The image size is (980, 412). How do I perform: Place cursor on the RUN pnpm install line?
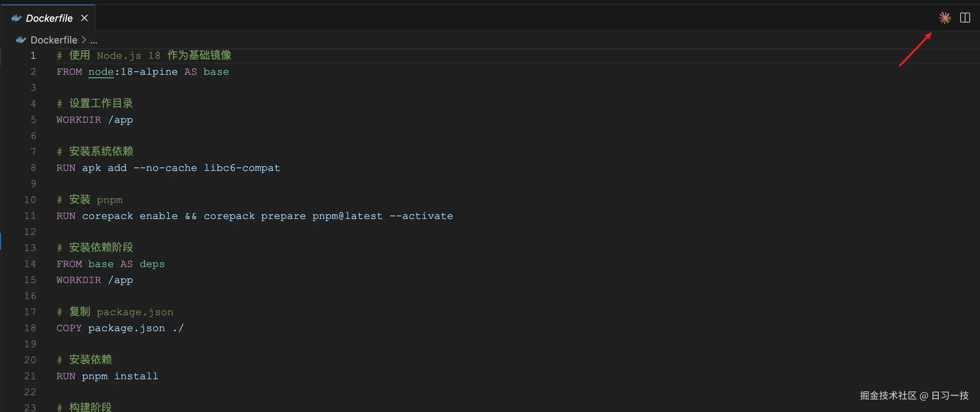[x=107, y=376]
